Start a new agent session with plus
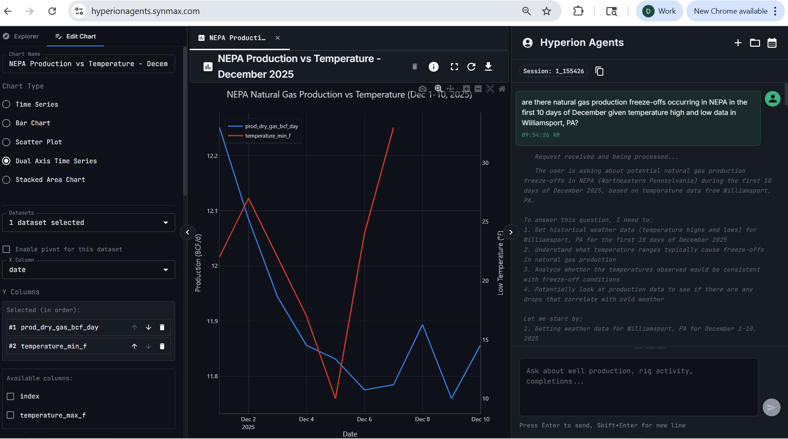 tap(738, 43)
